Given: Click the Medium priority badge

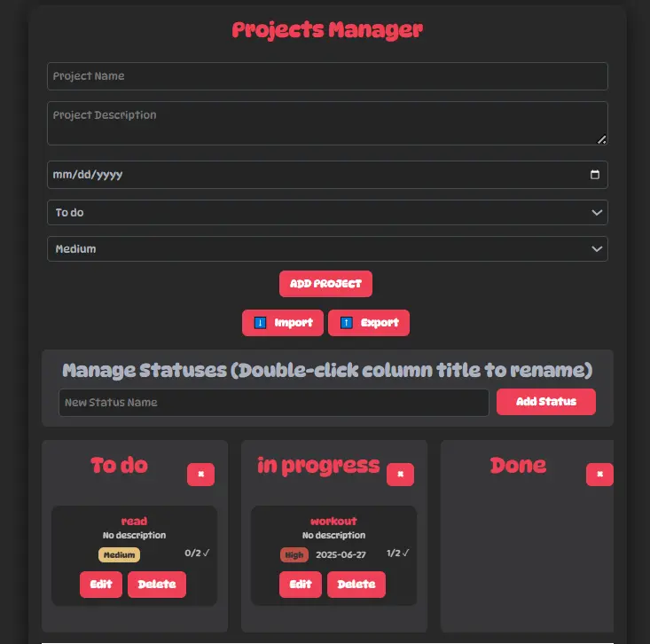Looking at the screenshot, I should pos(119,554).
